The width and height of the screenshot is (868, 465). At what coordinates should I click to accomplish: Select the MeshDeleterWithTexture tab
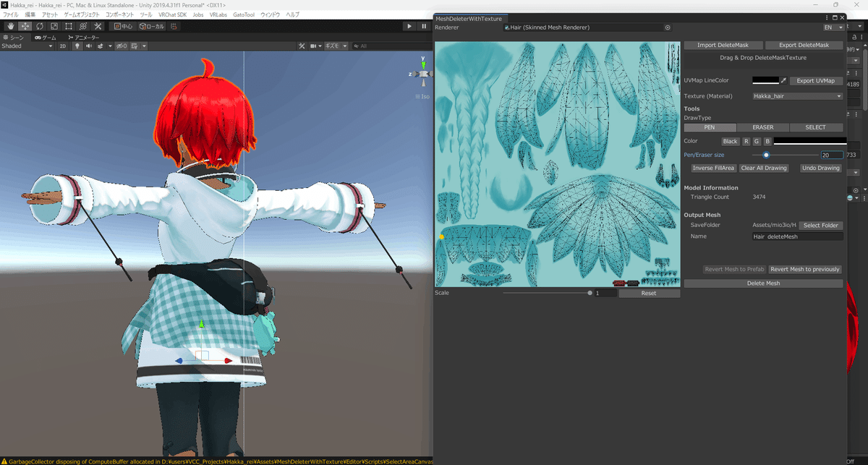(471, 18)
